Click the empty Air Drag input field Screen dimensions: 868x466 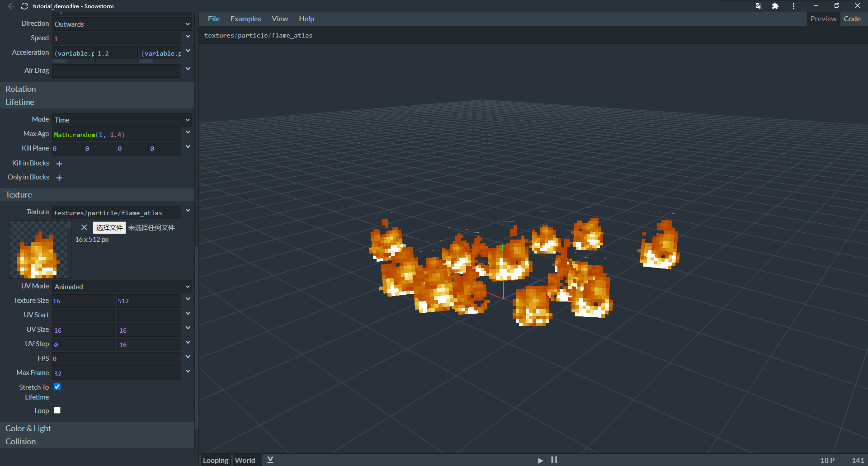pos(117,71)
